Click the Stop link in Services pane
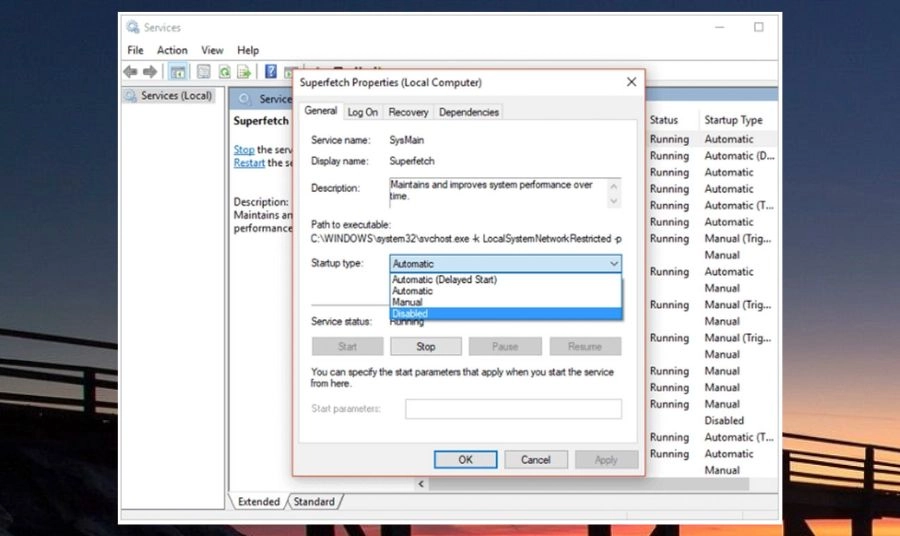This screenshot has width=900, height=536. pos(243,150)
